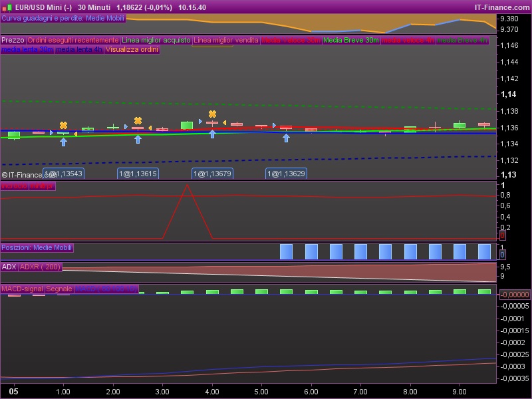Select 'Media Veloce 30m' indicator label
This screenshot has height=399, width=532.
291,40
